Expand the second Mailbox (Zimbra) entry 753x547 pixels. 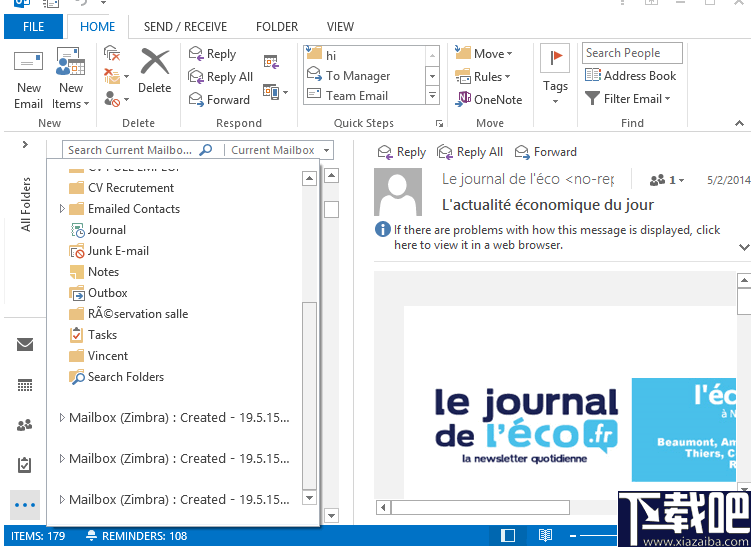(62, 458)
